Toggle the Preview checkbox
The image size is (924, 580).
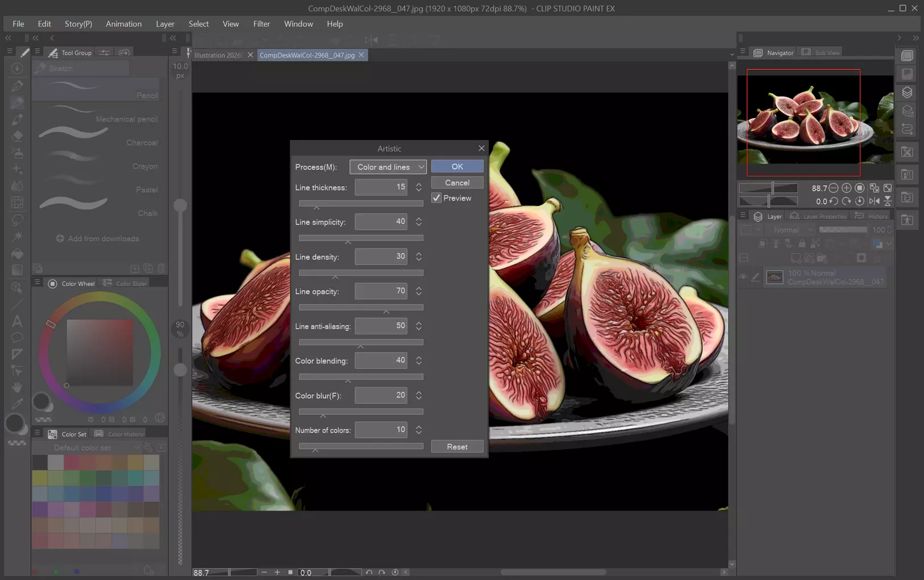tap(436, 198)
